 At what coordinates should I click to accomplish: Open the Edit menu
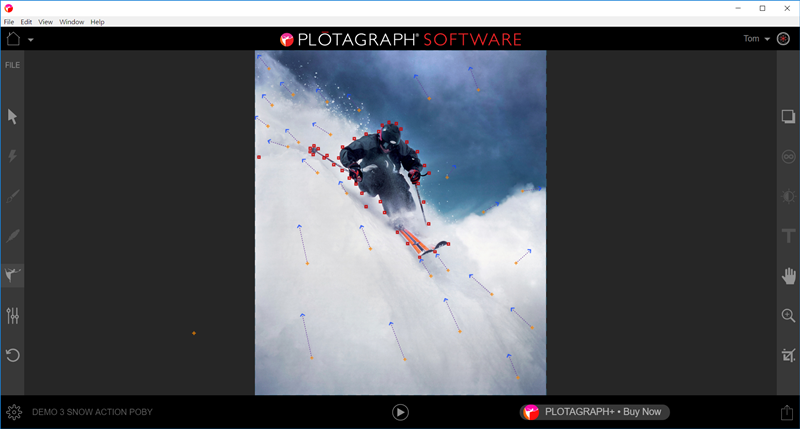pos(26,22)
